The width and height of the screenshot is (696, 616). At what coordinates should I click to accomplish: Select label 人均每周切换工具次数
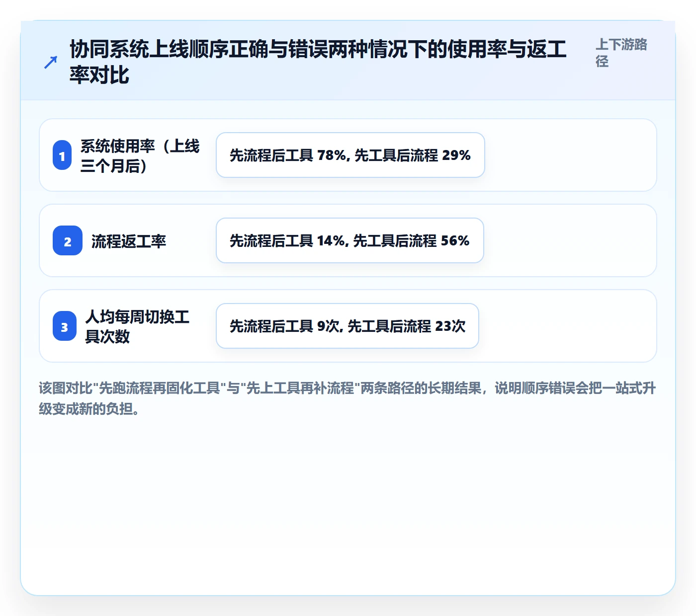pos(138,326)
